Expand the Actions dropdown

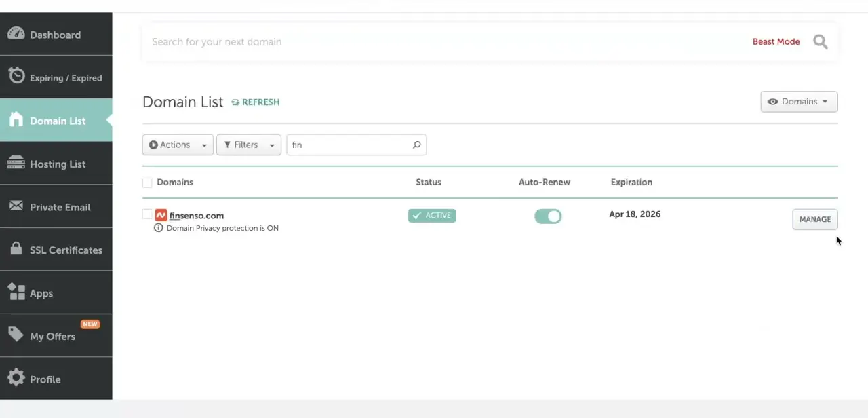pyautogui.click(x=178, y=145)
